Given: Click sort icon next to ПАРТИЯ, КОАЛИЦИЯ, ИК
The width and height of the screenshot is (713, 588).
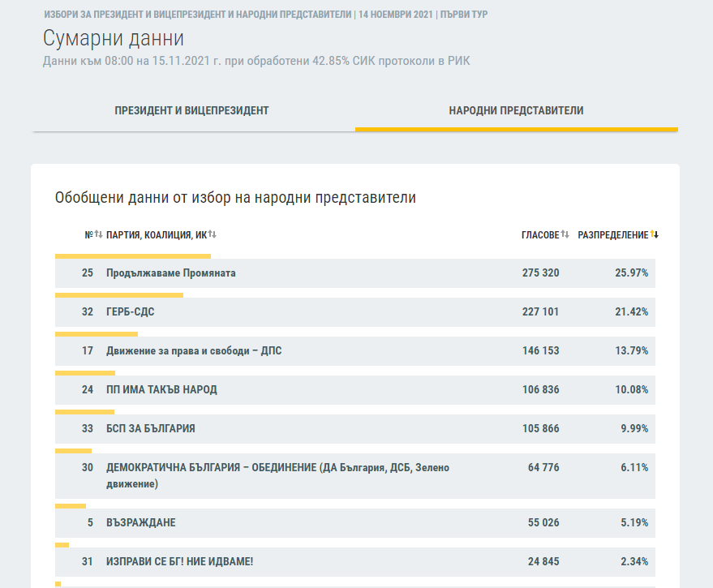Looking at the screenshot, I should pyautogui.click(x=212, y=235).
